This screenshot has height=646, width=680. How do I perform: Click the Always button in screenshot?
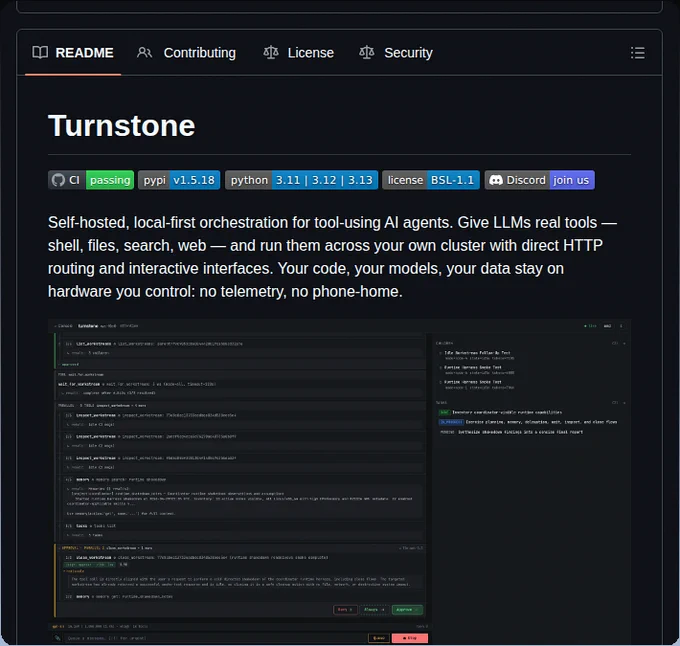pos(374,610)
